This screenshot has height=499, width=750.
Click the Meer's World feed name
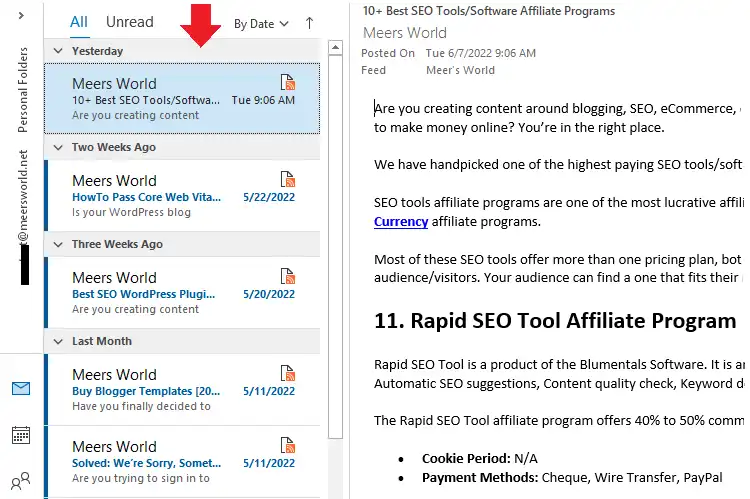point(460,70)
